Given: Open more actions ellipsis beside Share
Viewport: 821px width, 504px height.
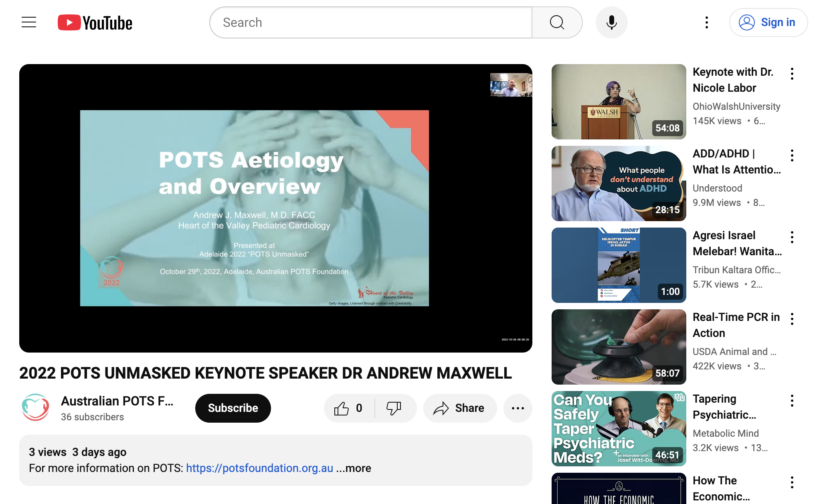Looking at the screenshot, I should 518,408.
